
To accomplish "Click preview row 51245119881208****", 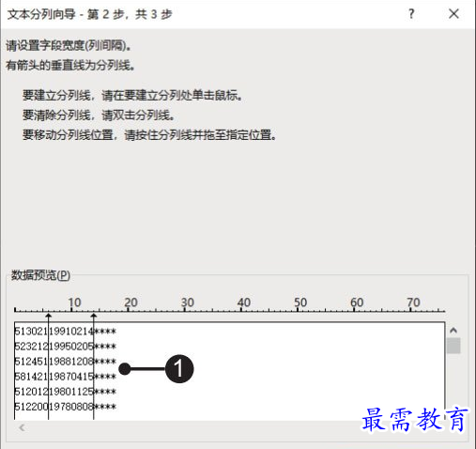I will coord(66,362).
